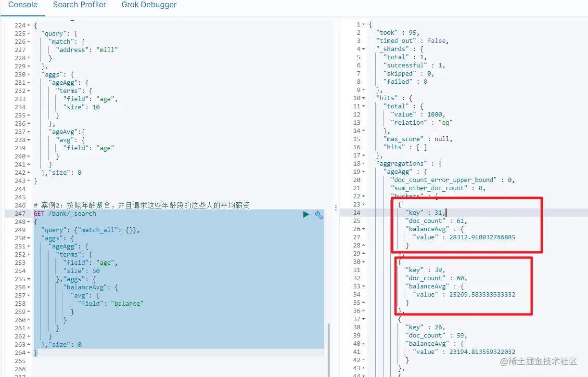Click the panel resize handle between editors

pyautogui.click(x=335, y=208)
